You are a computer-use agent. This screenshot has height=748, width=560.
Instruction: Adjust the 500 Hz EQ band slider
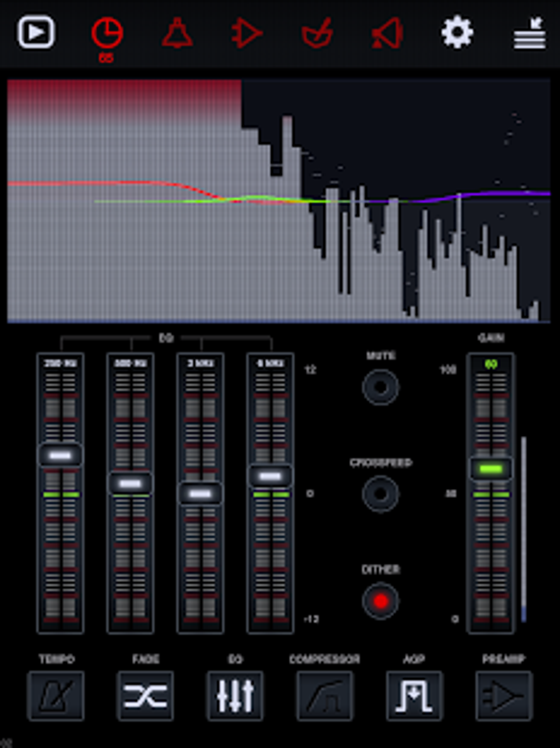[131, 483]
